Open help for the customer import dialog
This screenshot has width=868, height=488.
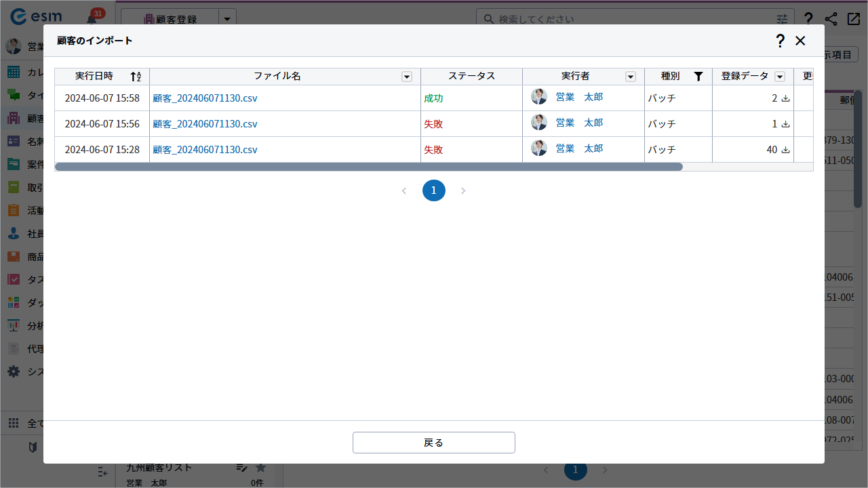coord(780,41)
